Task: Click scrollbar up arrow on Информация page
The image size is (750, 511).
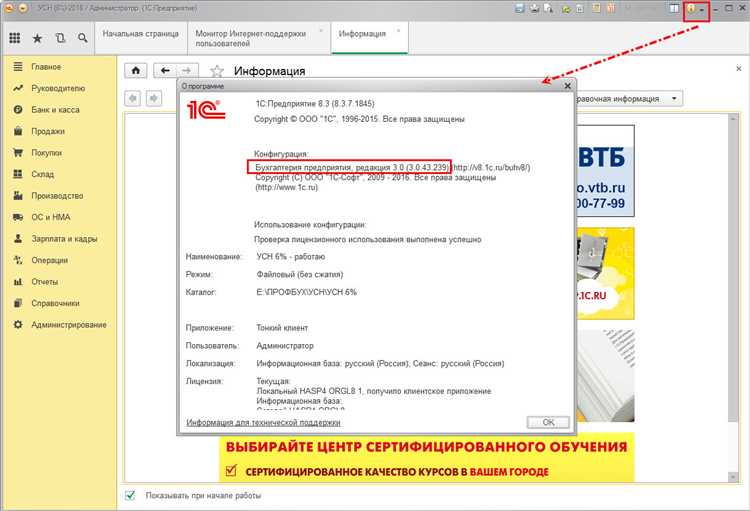Action: (x=733, y=119)
